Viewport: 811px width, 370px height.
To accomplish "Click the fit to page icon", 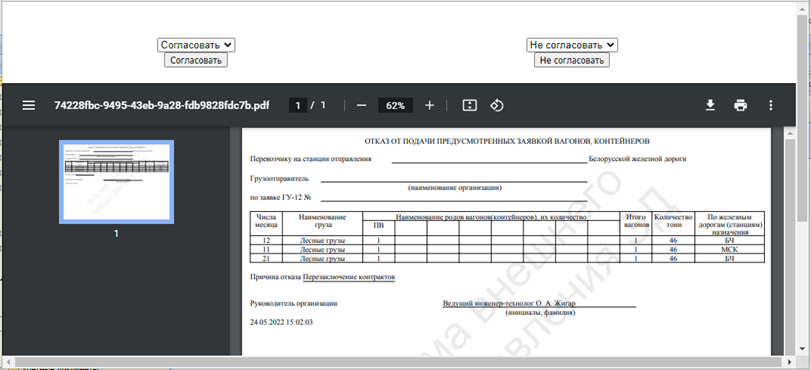I will tap(469, 106).
